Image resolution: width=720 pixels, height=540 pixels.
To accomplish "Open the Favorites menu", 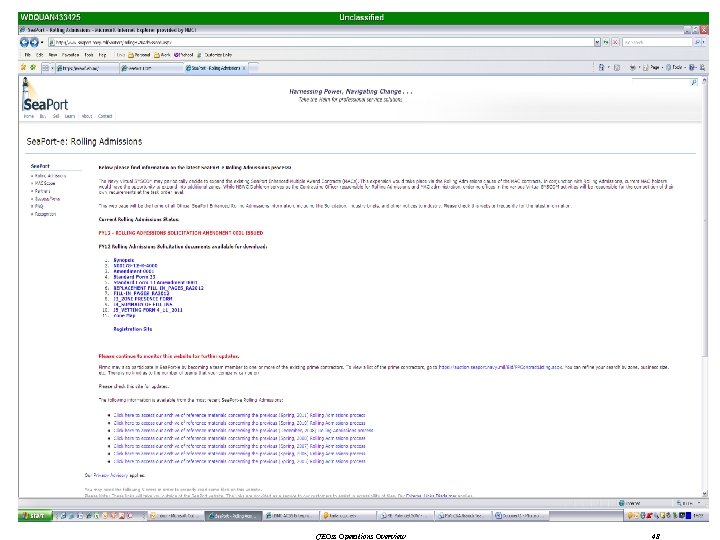I will (70, 55).
